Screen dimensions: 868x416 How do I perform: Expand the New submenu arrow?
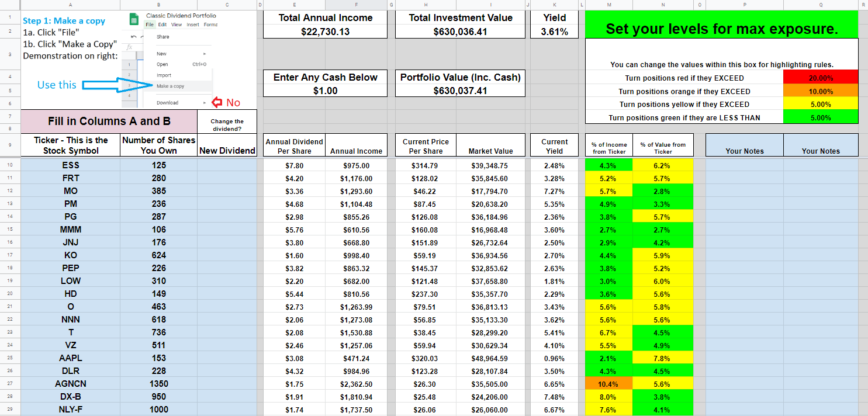(x=205, y=53)
